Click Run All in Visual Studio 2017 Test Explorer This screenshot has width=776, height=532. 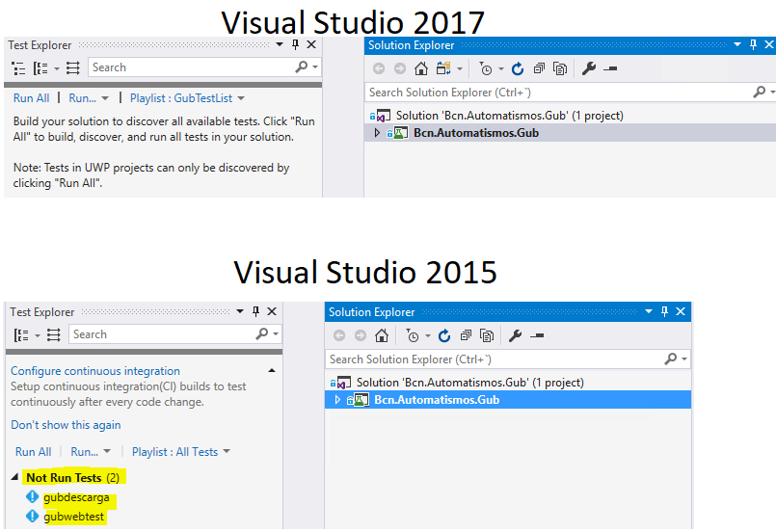pos(31,98)
